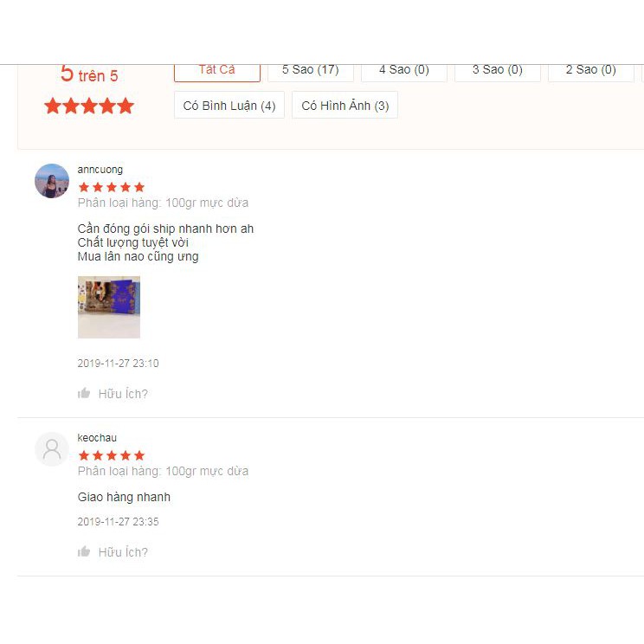This screenshot has height=644, width=644.
Task: Show reviews with Có Bình Luận (4)
Action: point(229,105)
